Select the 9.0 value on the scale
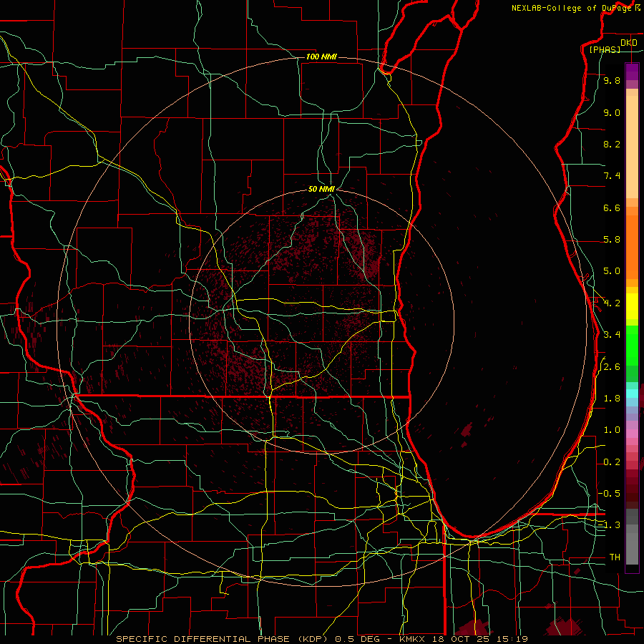644x644 pixels. [x=612, y=112]
